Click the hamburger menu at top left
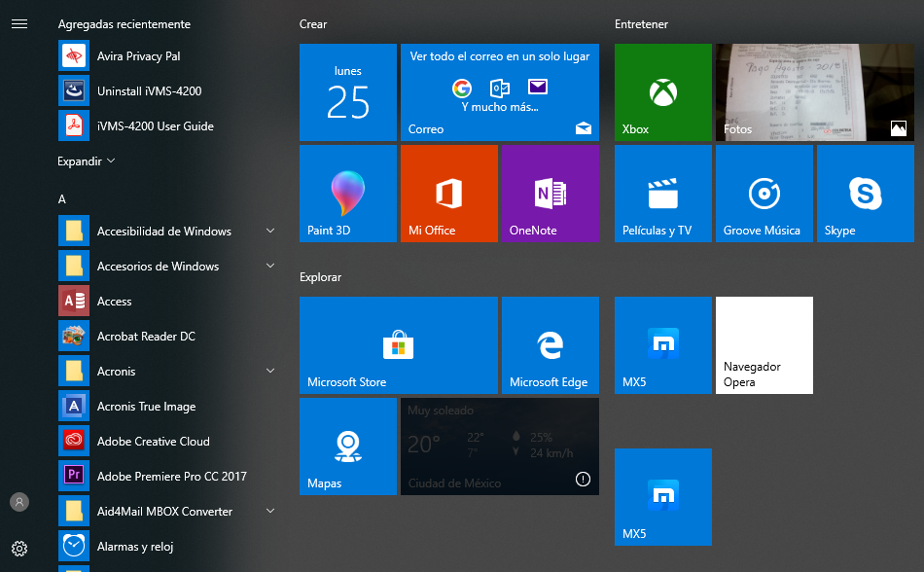This screenshot has height=572, width=924. (x=19, y=24)
